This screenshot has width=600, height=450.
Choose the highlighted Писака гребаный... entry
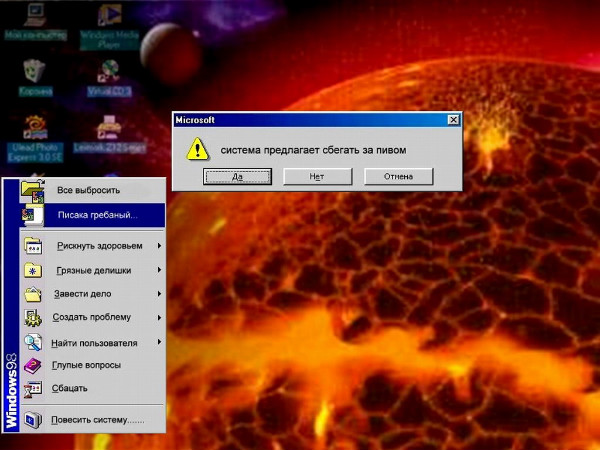97,214
